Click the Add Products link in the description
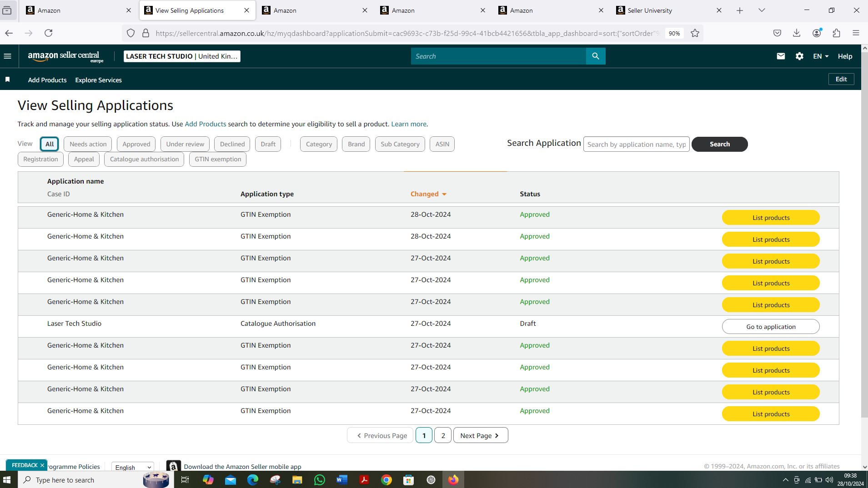Screen dimensions: 868x488 [x=205, y=124]
